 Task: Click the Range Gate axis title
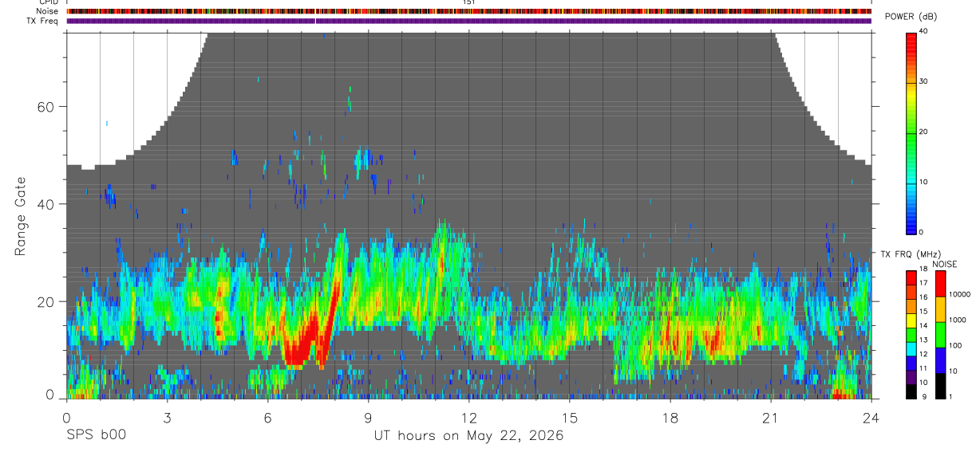20,217
